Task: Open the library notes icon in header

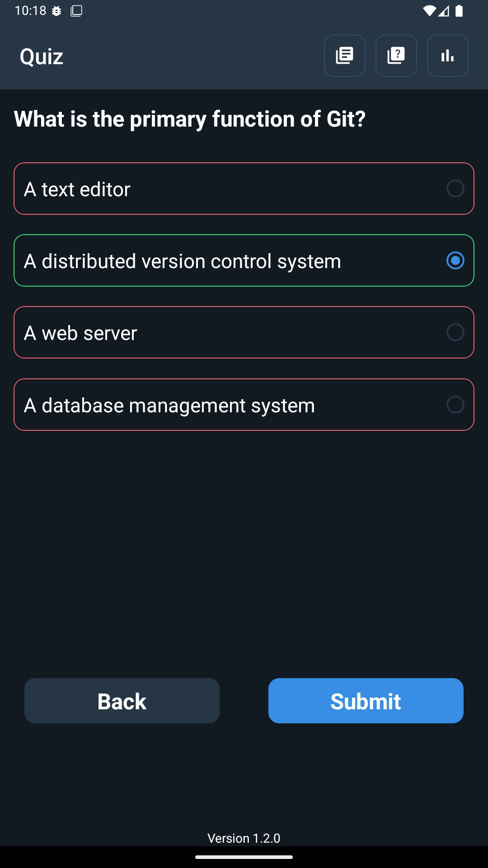Action: pyautogui.click(x=344, y=56)
